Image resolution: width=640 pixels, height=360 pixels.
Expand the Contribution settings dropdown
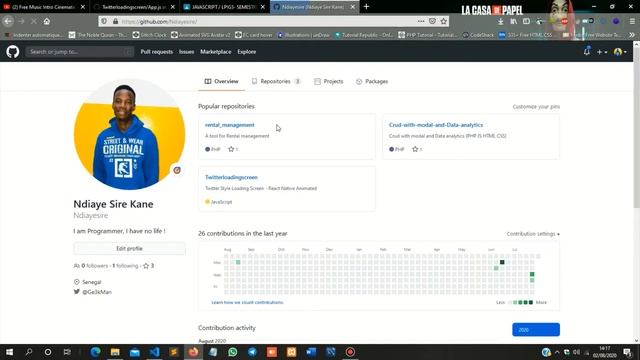(533, 234)
